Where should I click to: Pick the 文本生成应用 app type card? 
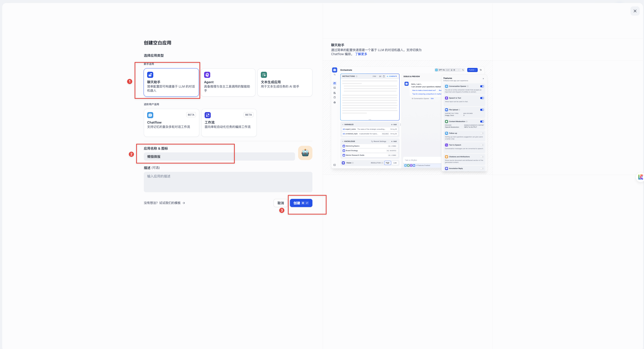285,82
